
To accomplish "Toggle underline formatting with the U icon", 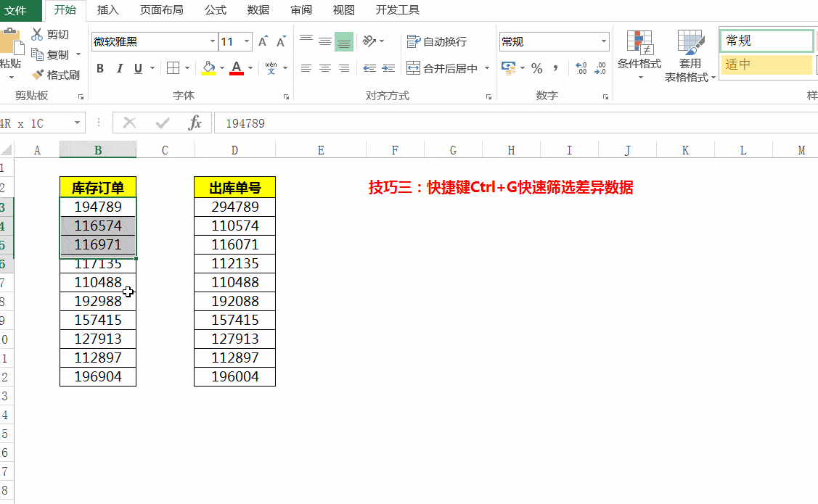I will [x=136, y=68].
